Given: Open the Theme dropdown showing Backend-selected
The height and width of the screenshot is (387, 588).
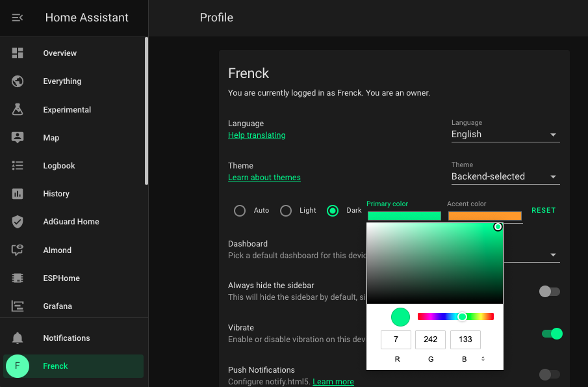Looking at the screenshot, I should click(x=505, y=176).
